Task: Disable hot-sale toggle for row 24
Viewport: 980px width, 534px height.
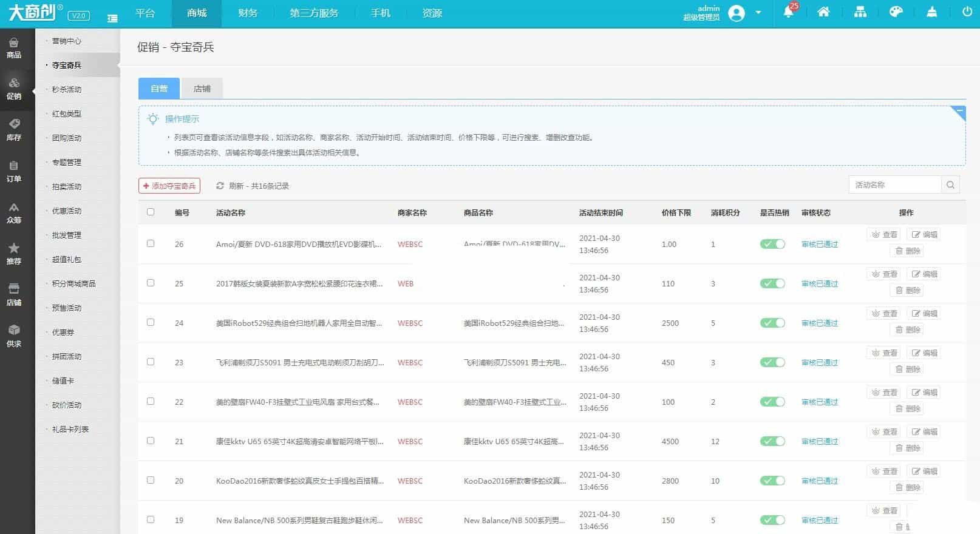Action: tap(772, 323)
